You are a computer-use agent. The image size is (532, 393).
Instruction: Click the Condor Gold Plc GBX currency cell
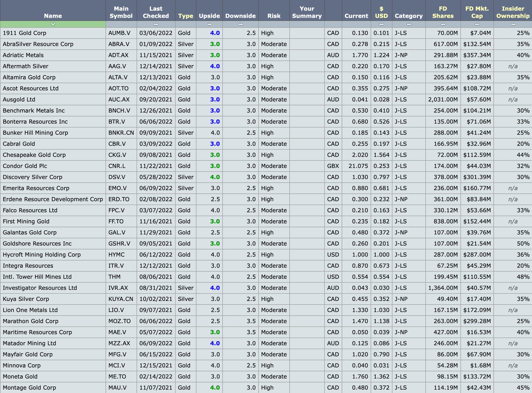pyautogui.click(x=333, y=166)
